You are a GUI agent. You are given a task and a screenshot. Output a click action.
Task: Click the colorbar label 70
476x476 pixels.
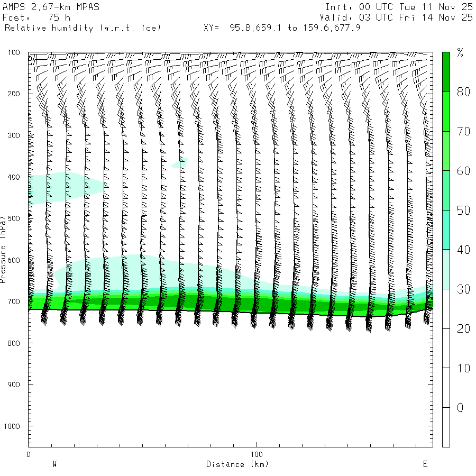463,132
